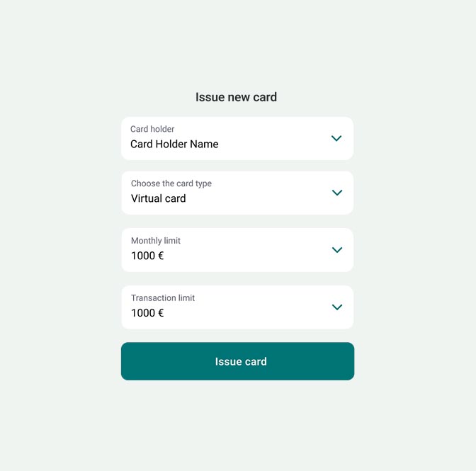This screenshot has width=476, height=471.
Task: Click the Transaction limit chevron arrow
Action: point(337,307)
